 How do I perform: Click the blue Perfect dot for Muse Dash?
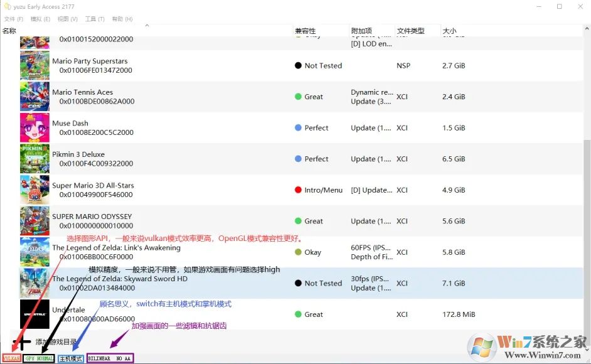click(298, 127)
